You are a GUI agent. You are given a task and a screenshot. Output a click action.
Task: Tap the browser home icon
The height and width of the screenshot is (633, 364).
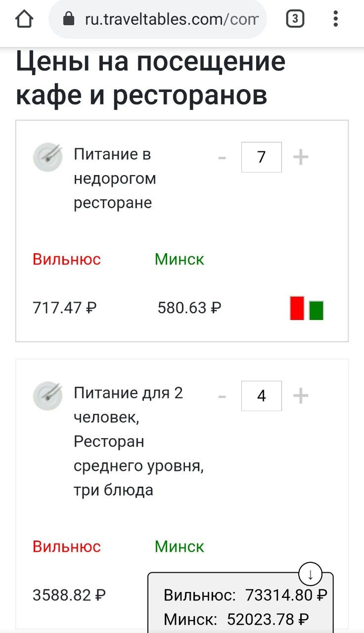(x=24, y=19)
